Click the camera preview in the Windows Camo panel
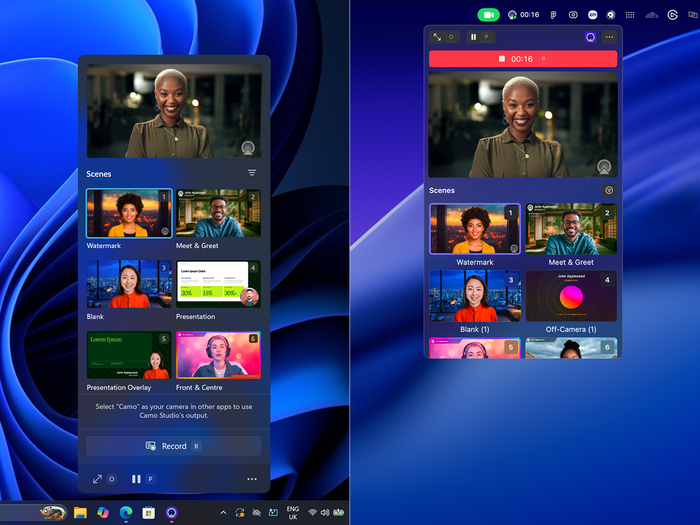700x525 pixels. click(174, 111)
